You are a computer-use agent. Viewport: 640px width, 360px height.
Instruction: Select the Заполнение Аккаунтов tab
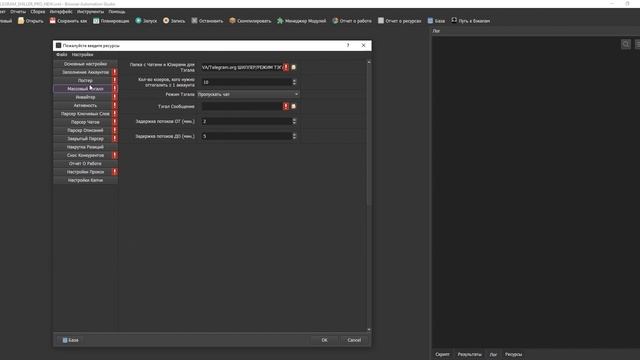(x=85, y=72)
